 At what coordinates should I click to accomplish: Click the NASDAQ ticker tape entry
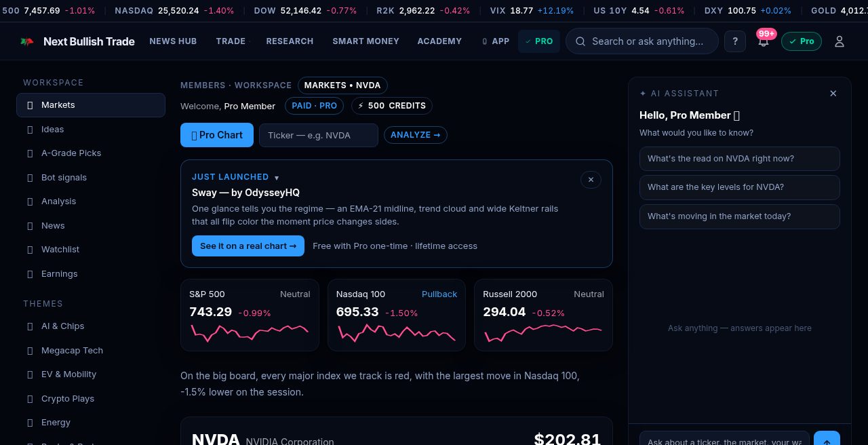(x=174, y=11)
